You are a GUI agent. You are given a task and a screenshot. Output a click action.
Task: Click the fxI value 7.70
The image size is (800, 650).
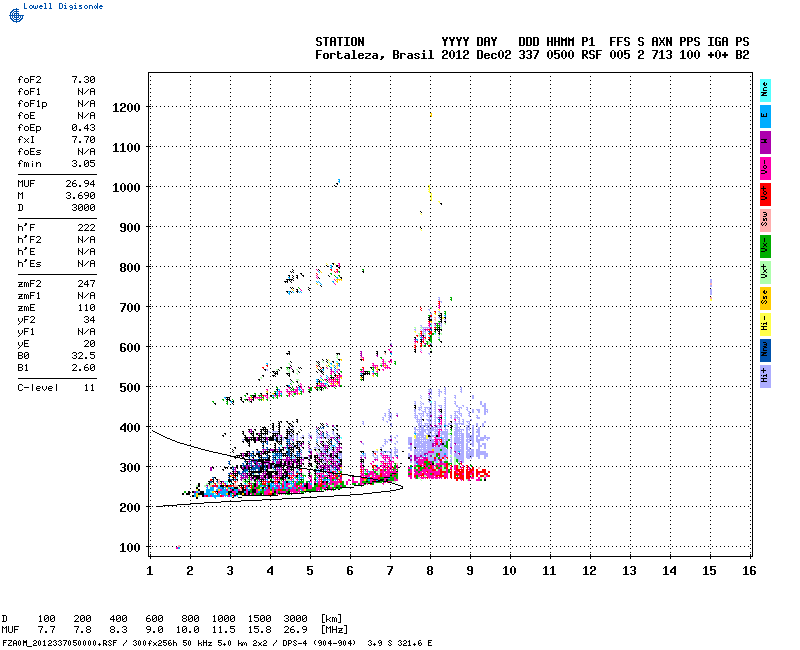click(83, 139)
